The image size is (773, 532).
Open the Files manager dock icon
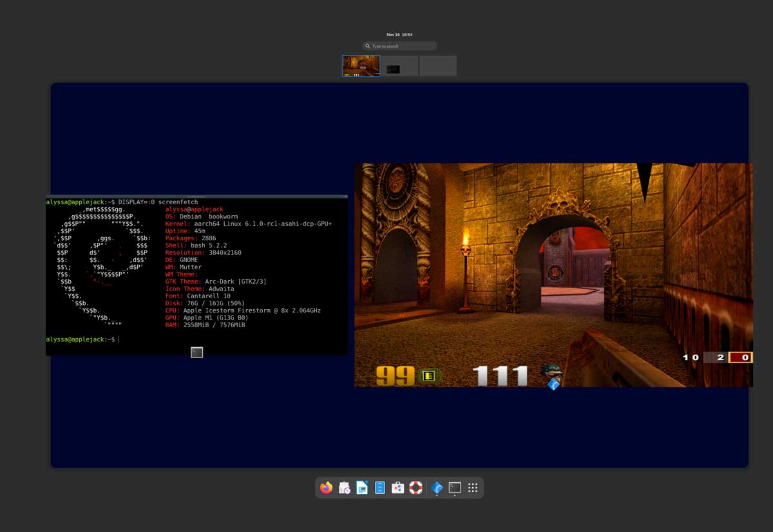pyautogui.click(x=380, y=488)
